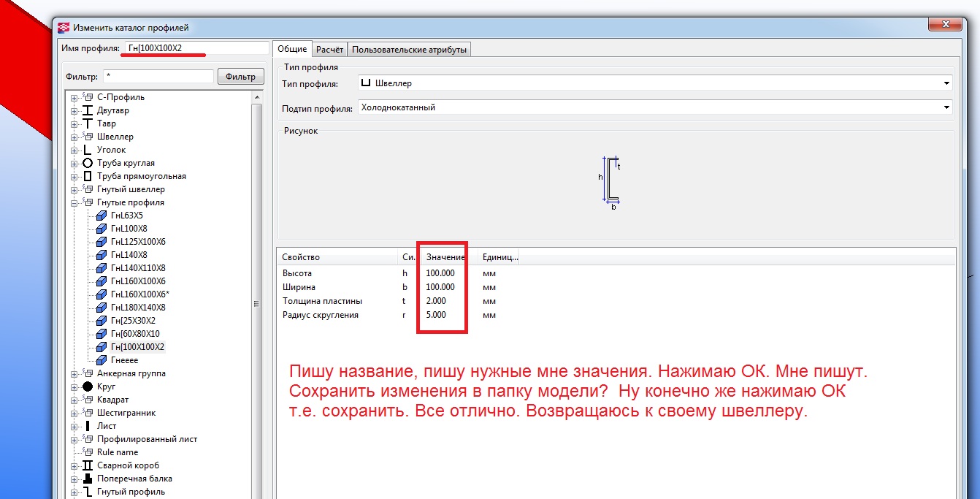The height and width of the screenshot is (499, 980).
Task: Click the Высота value 100.000 cell
Action: coord(440,273)
